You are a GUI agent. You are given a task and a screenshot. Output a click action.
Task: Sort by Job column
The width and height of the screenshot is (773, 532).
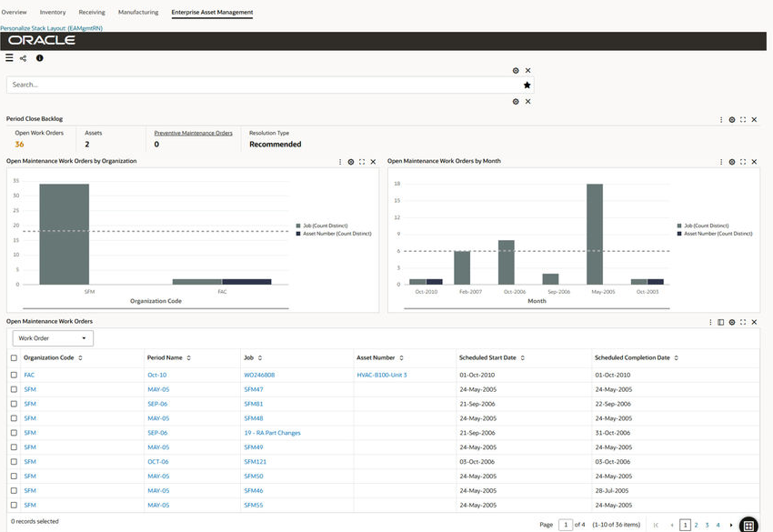click(260, 358)
